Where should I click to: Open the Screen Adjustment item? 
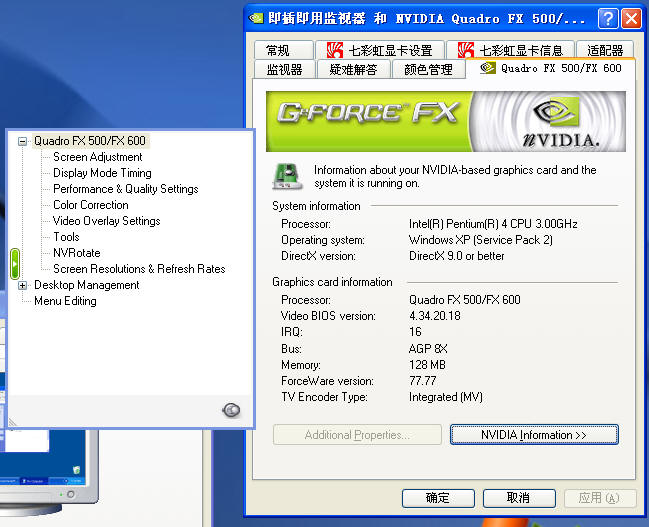point(98,157)
